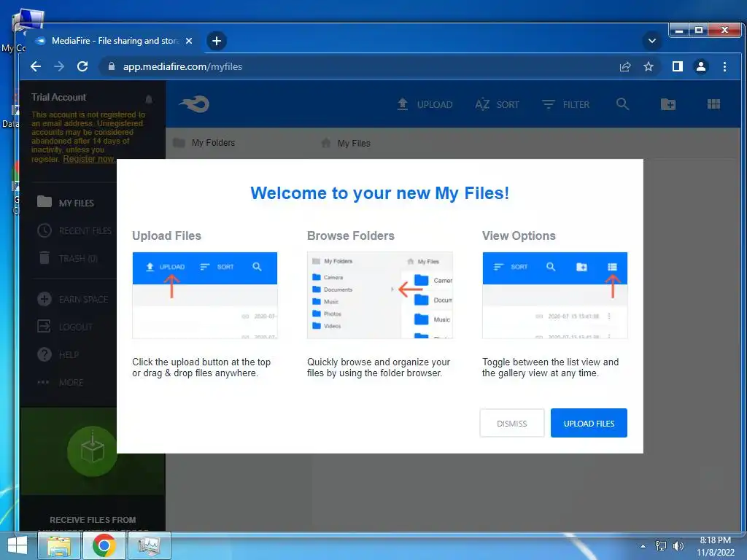Show hidden system tray icons arrow
The height and width of the screenshot is (560, 747).
click(x=643, y=546)
